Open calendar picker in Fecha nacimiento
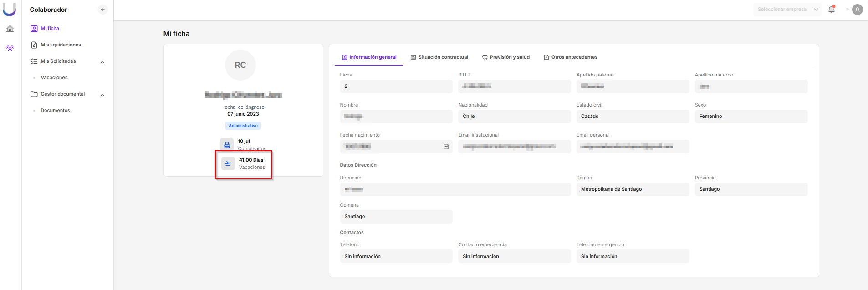The height and width of the screenshot is (290, 868). coord(446,147)
